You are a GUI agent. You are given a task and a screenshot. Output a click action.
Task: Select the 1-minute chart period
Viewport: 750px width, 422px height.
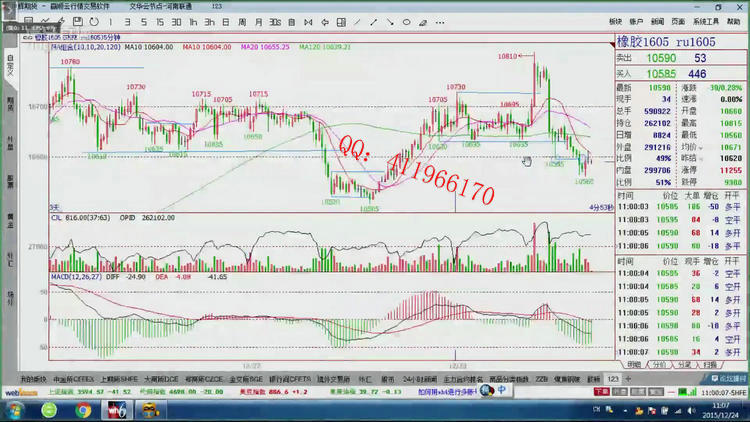[x=110, y=22]
